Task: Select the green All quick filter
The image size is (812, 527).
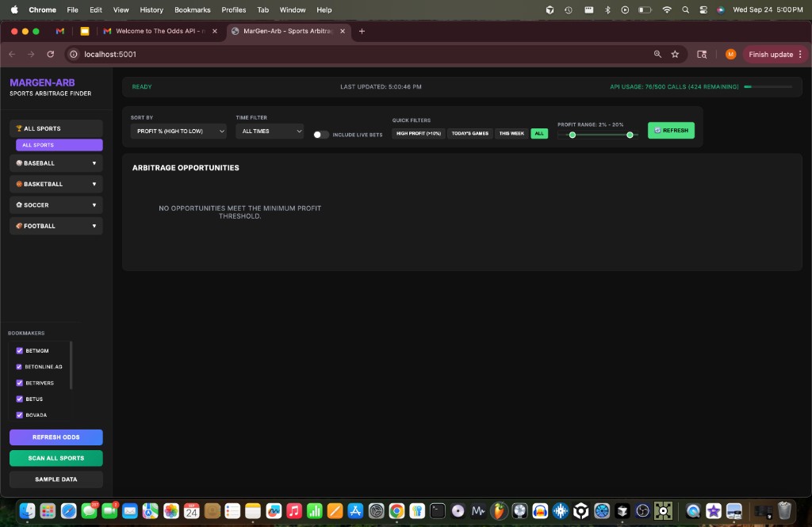Action: coord(539,134)
